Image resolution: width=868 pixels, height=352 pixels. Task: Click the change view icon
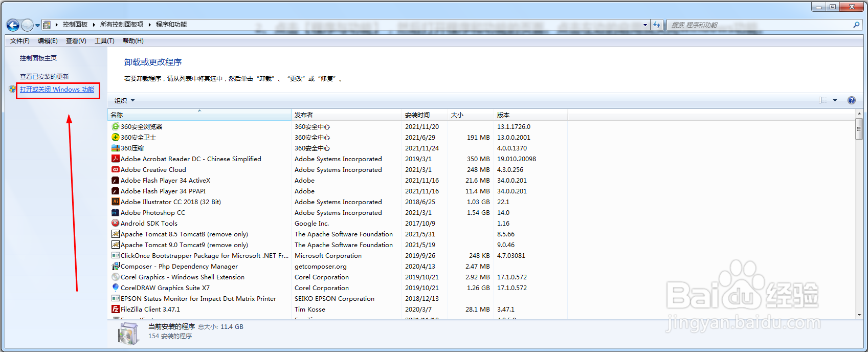(x=823, y=100)
